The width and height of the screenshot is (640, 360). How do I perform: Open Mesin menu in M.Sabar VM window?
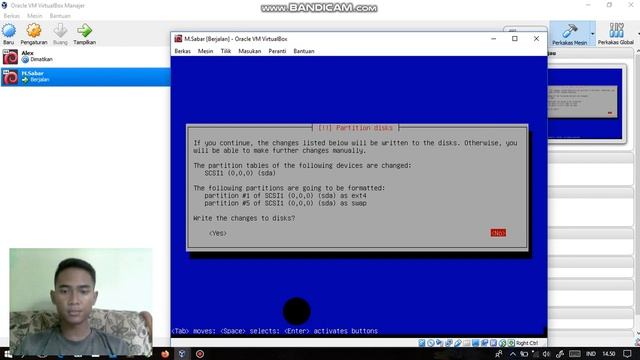click(205, 51)
